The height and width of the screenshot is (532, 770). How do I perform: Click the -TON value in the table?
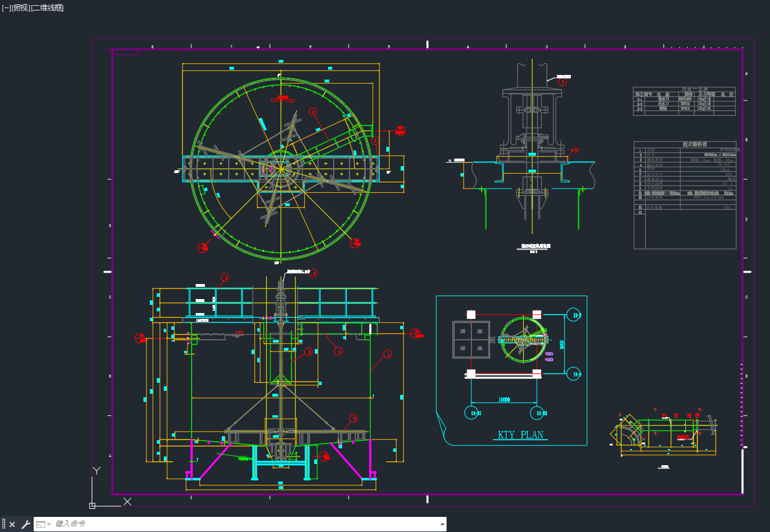coord(727,207)
